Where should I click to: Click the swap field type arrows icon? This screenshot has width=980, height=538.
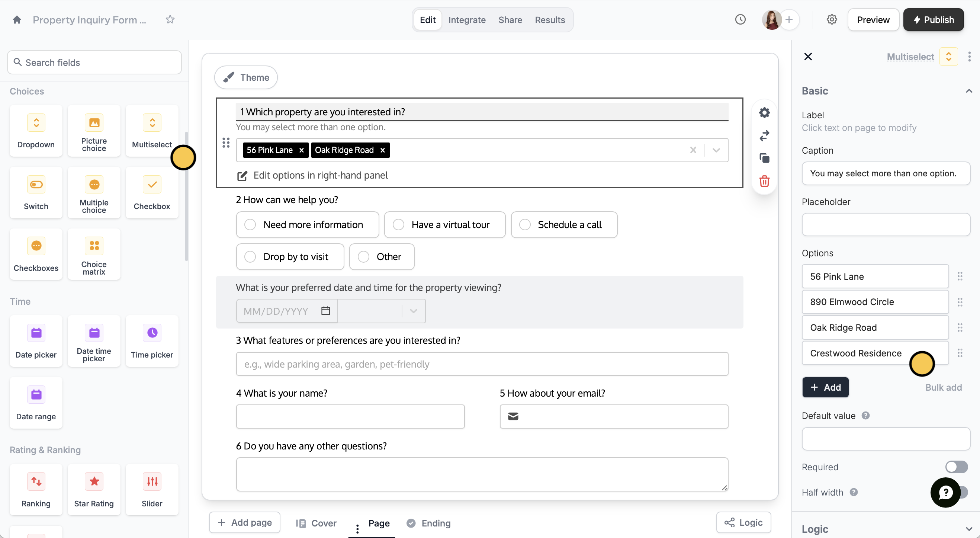764,135
